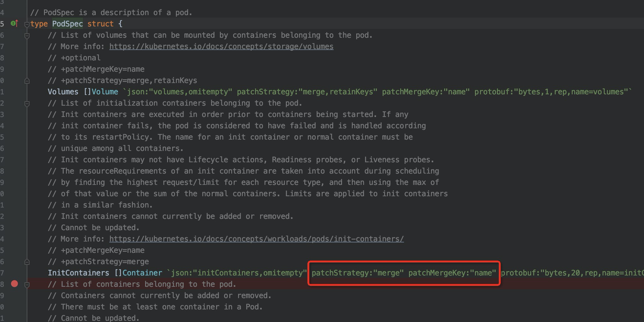Fold comment block starting 'List of initialization containers'
Image resolution: width=644 pixels, height=322 pixels.
pos(27,103)
